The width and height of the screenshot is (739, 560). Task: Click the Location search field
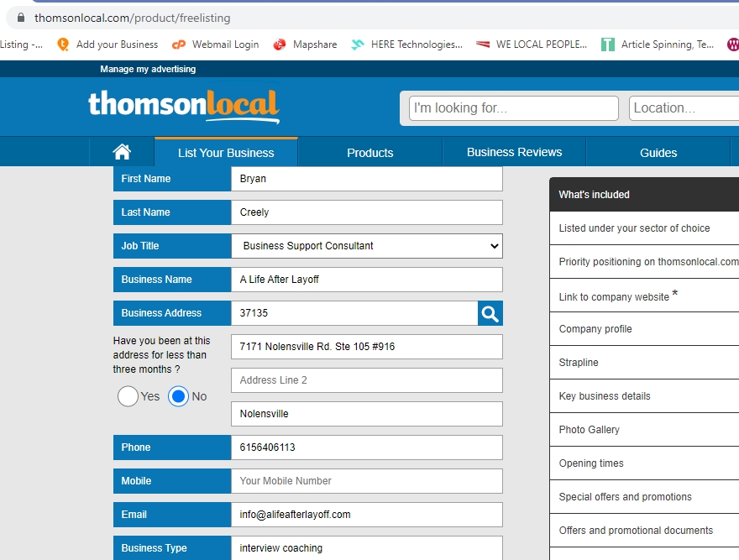tap(684, 108)
